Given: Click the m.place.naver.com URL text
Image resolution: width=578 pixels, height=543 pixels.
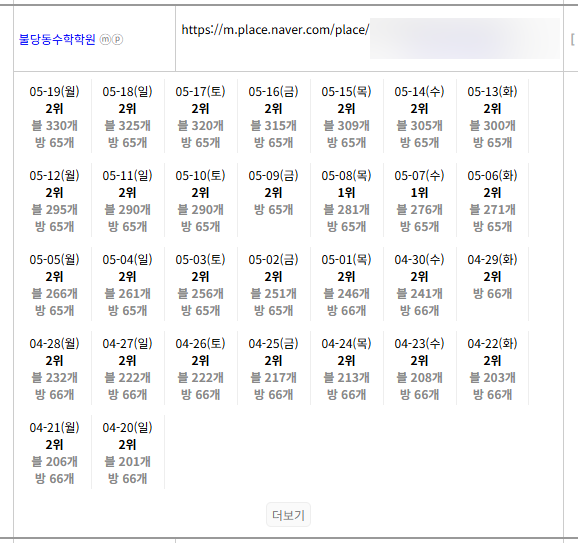Looking at the screenshot, I should coord(275,30).
